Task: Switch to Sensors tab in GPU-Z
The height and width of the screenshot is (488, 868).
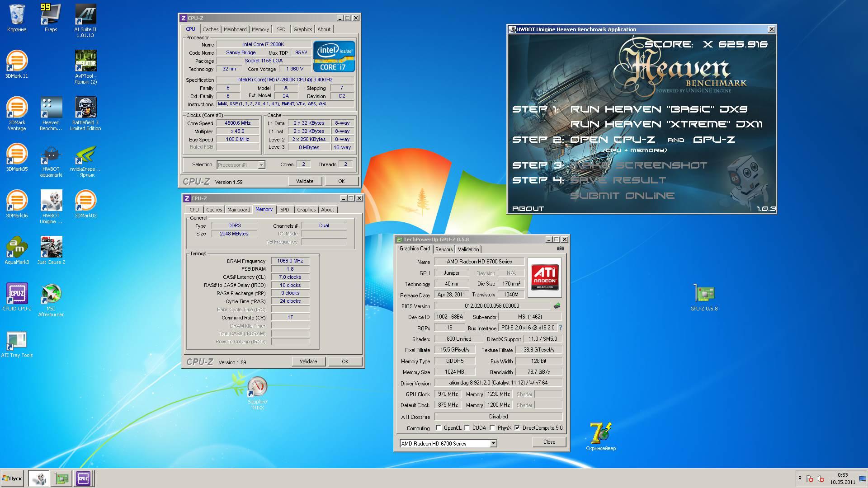Action: pyautogui.click(x=444, y=249)
